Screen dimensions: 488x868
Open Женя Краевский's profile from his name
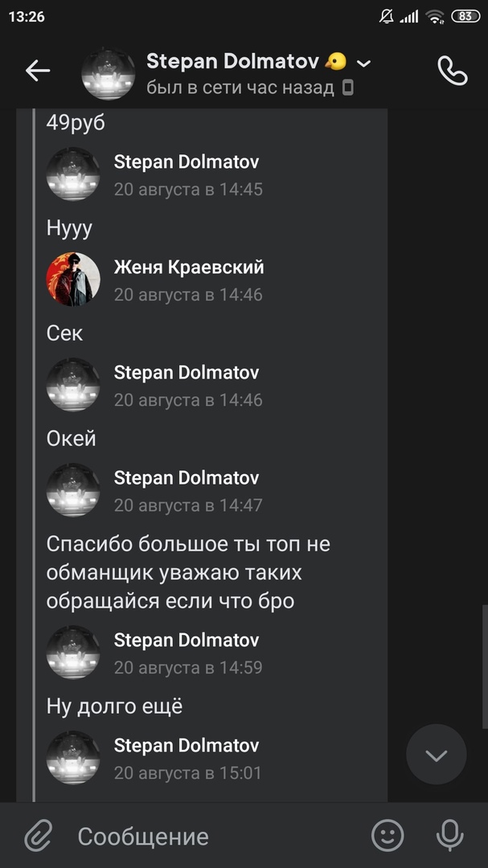click(x=189, y=268)
